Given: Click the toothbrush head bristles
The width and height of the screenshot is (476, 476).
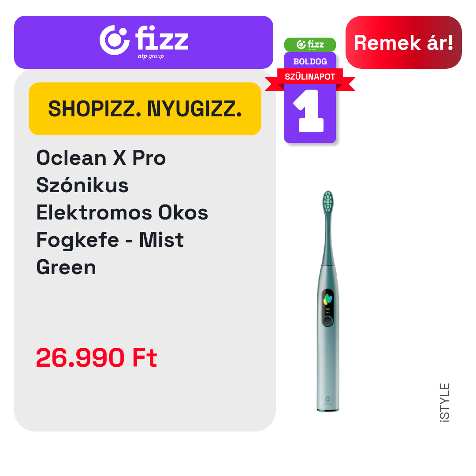Looking at the screenshot, I should pyautogui.click(x=328, y=201).
